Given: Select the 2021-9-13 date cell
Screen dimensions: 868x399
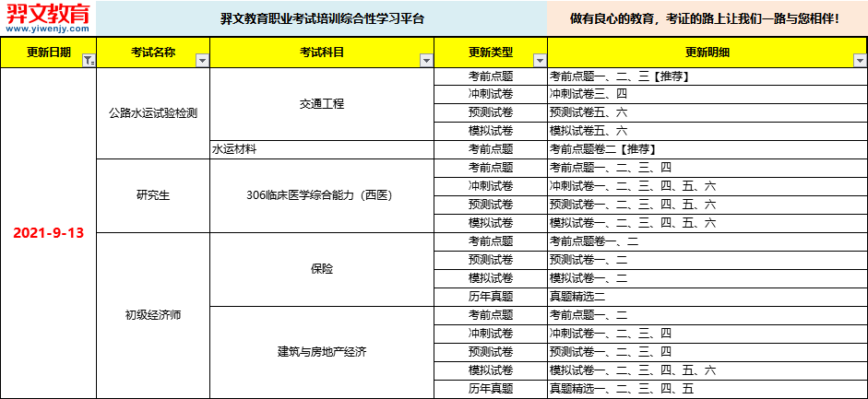Looking at the screenshot, I should [48, 232].
